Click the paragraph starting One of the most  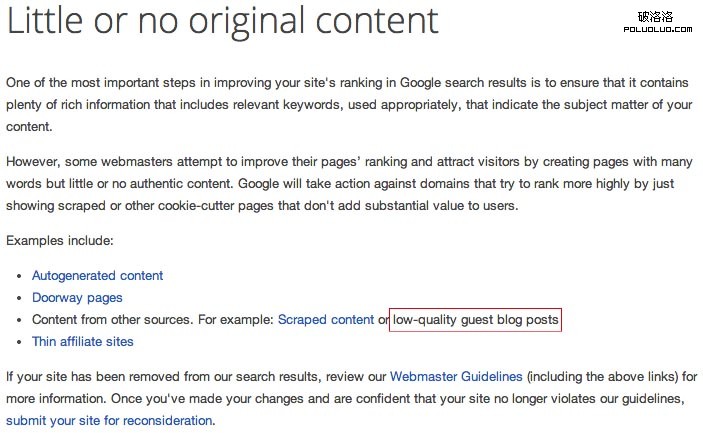click(x=349, y=104)
